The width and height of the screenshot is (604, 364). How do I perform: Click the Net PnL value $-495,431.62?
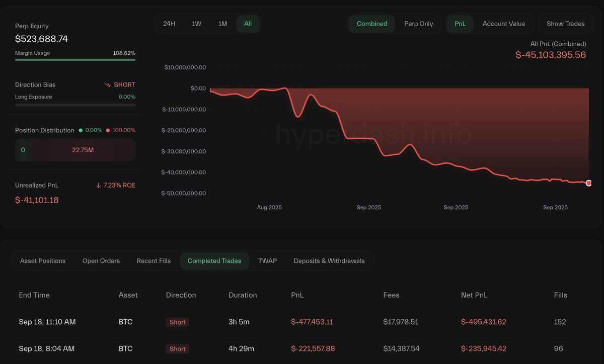[x=484, y=322]
